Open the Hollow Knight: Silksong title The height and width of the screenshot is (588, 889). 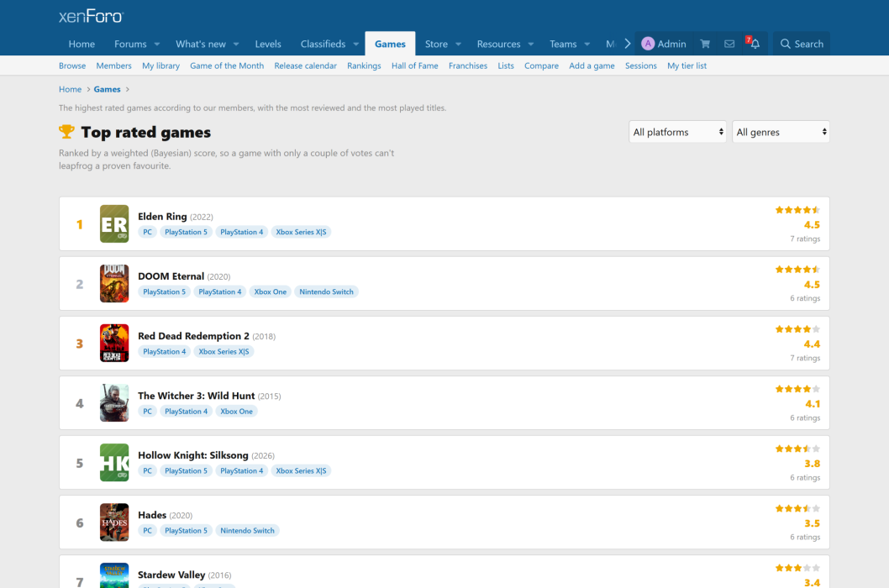(x=192, y=454)
